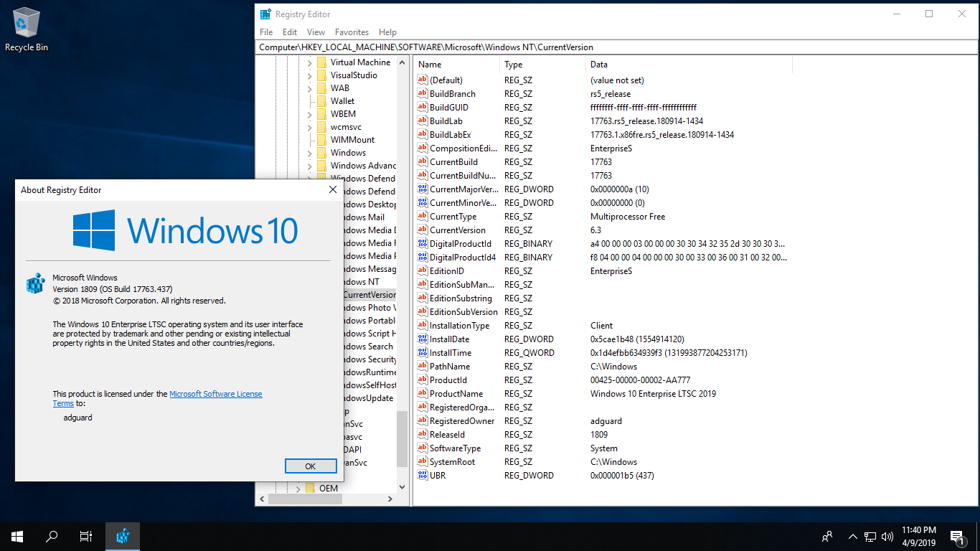Expand the VisualStudio key
The height and width of the screenshot is (551, 980).
point(310,75)
